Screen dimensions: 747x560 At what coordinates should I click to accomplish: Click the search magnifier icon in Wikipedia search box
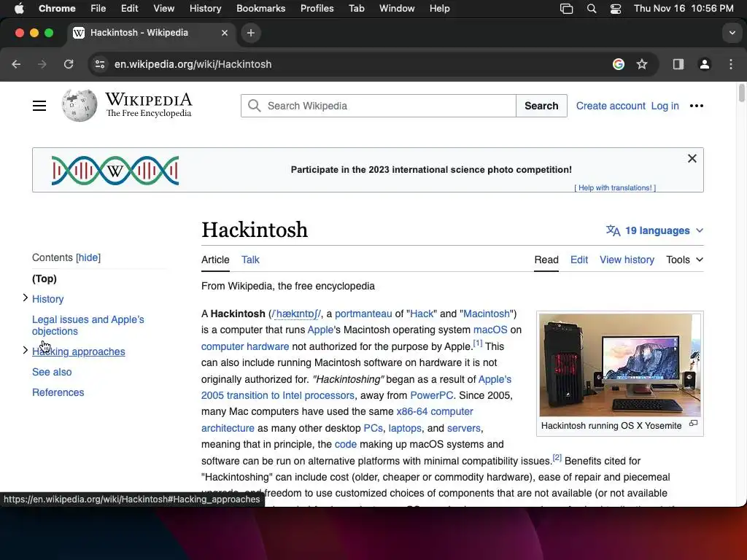255,106
